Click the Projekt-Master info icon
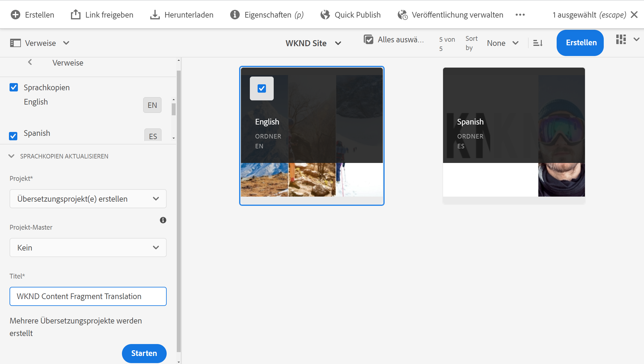The width and height of the screenshot is (644, 364). (x=163, y=220)
